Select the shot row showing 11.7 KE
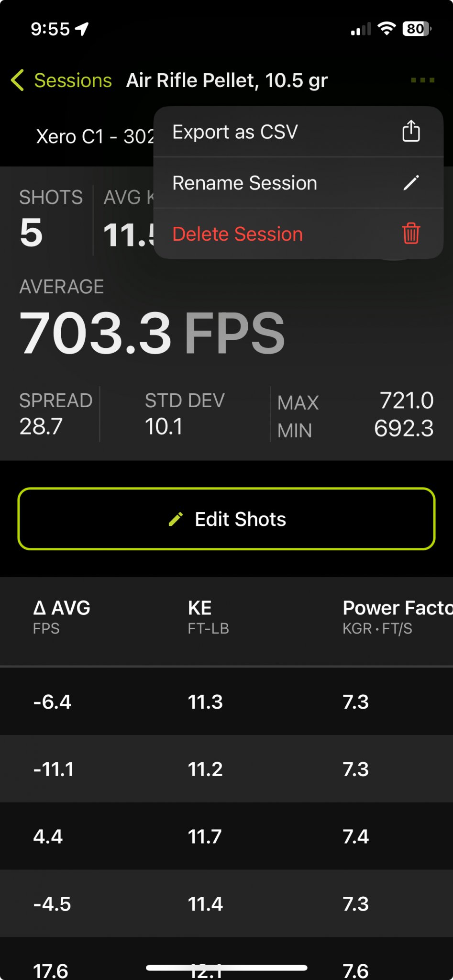This screenshot has width=453, height=980. [226, 836]
